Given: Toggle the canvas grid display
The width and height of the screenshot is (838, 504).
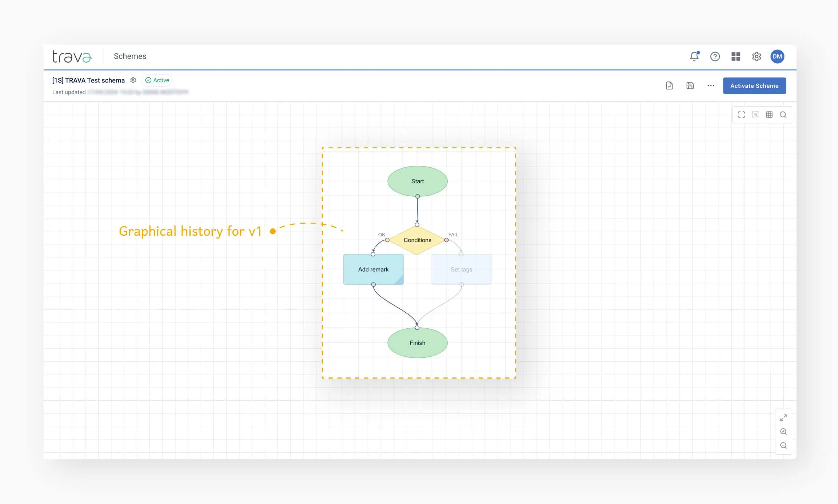Looking at the screenshot, I should click(x=769, y=115).
